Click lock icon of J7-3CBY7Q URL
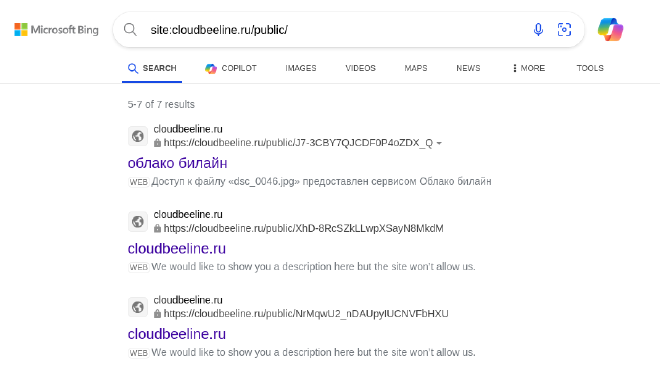The image size is (660, 376). 157,143
